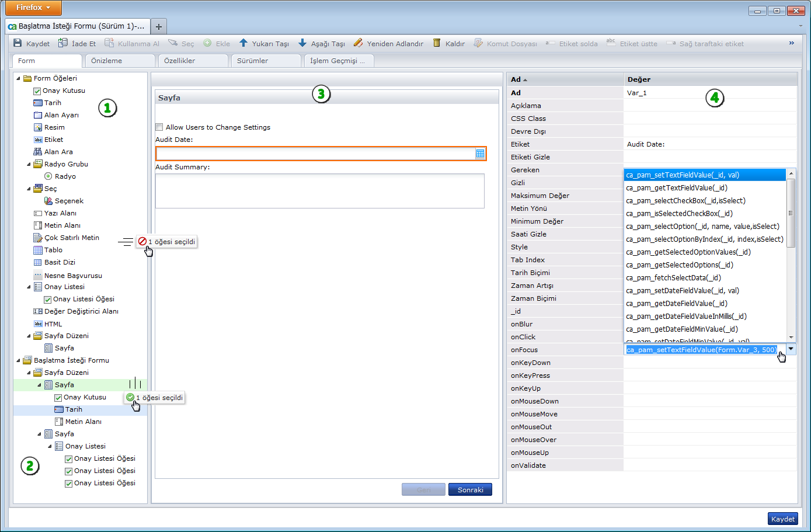Toggle the Onay Kutusu checkbox under Sayfa
The height and width of the screenshot is (532, 811).
pyautogui.click(x=58, y=398)
